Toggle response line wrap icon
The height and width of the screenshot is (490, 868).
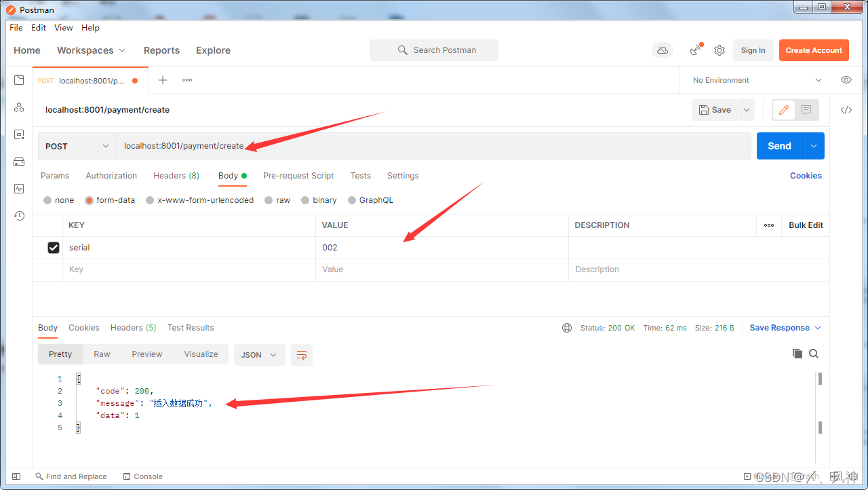tap(302, 355)
